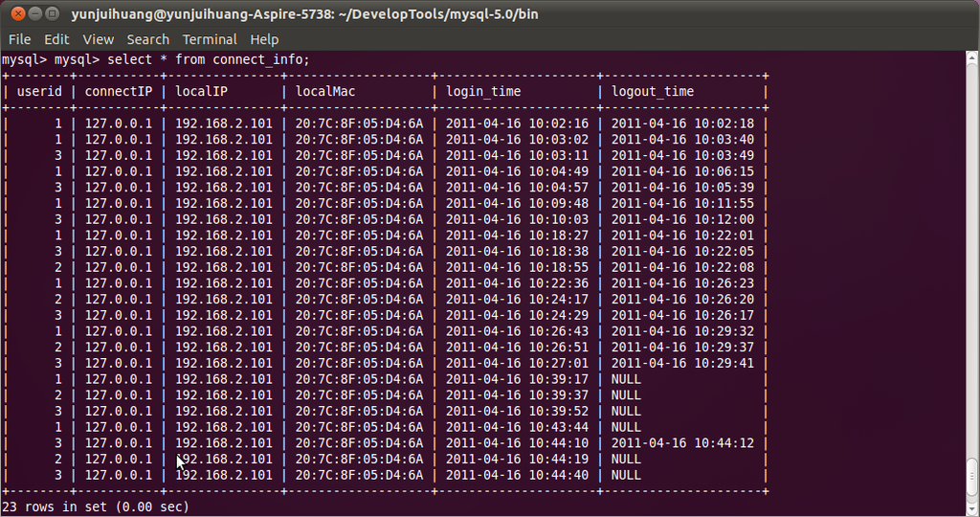Maximize the terminal window
The image size is (980, 517).
[53, 13]
